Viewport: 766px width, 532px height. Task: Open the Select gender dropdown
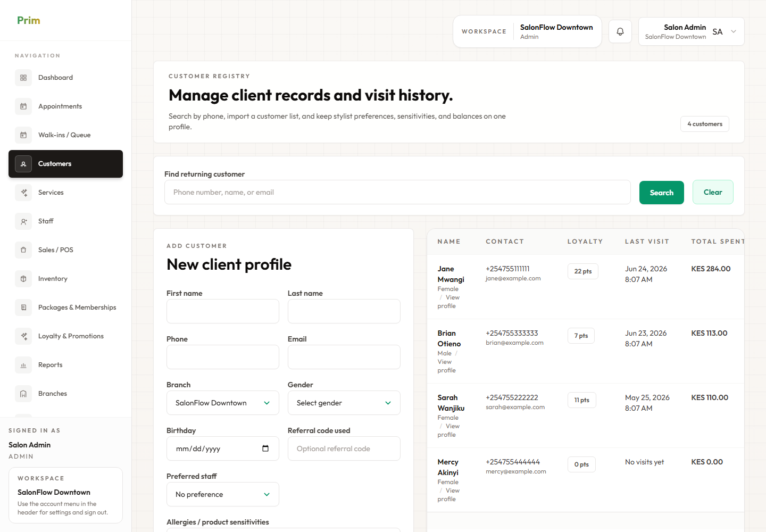pyautogui.click(x=344, y=403)
